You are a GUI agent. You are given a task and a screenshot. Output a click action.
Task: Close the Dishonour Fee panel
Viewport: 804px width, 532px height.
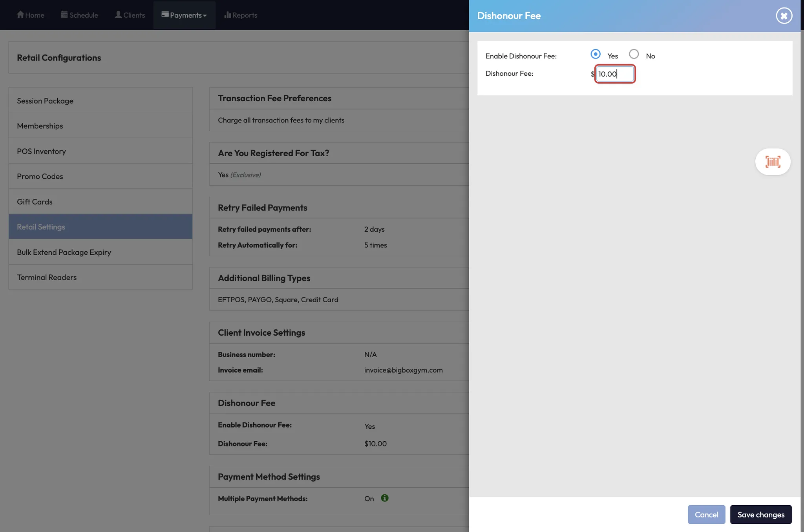784,16
